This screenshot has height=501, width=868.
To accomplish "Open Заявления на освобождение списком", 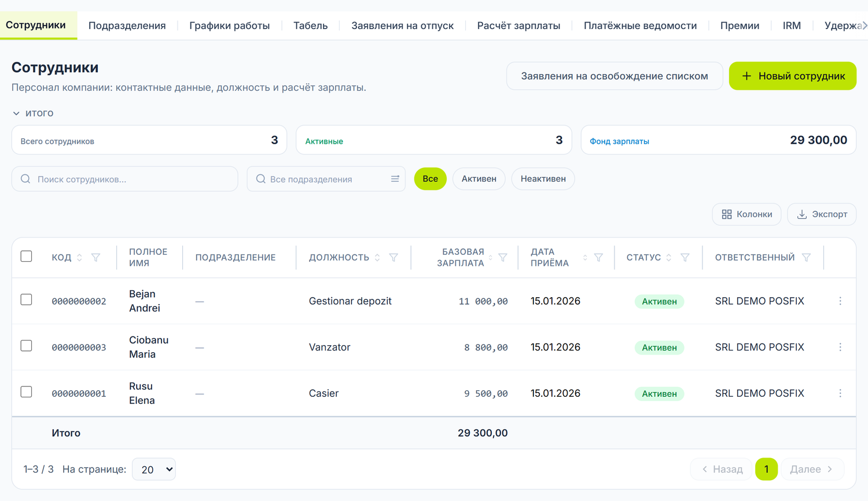I will (x=615, y=76).
